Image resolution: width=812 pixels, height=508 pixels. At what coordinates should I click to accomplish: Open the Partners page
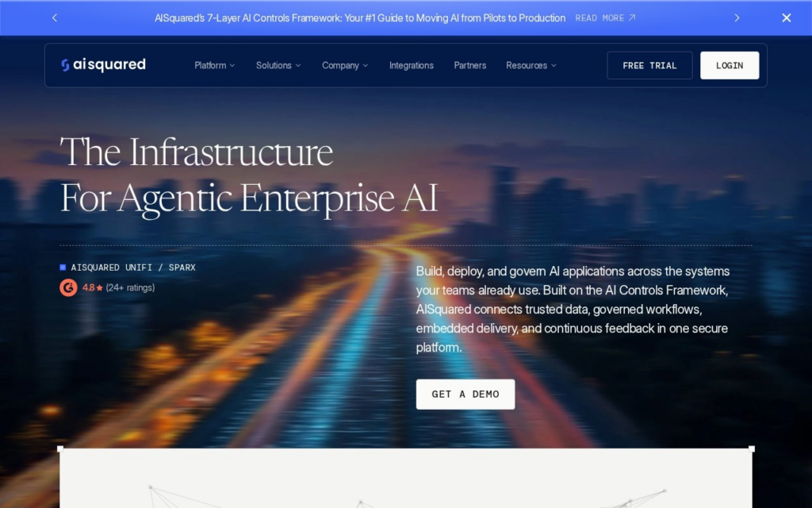pyautogui.click(x=469, y=65)
